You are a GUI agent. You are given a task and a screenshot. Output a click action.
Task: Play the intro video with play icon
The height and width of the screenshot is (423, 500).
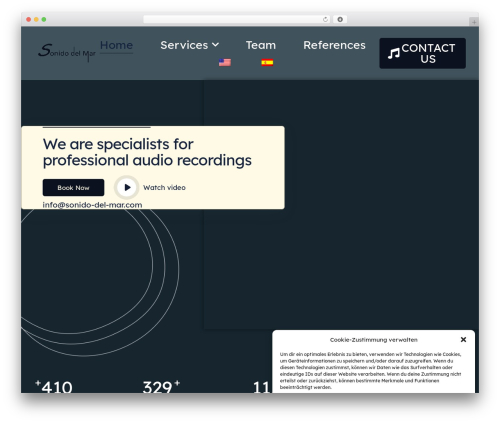[x=127, y=187]
